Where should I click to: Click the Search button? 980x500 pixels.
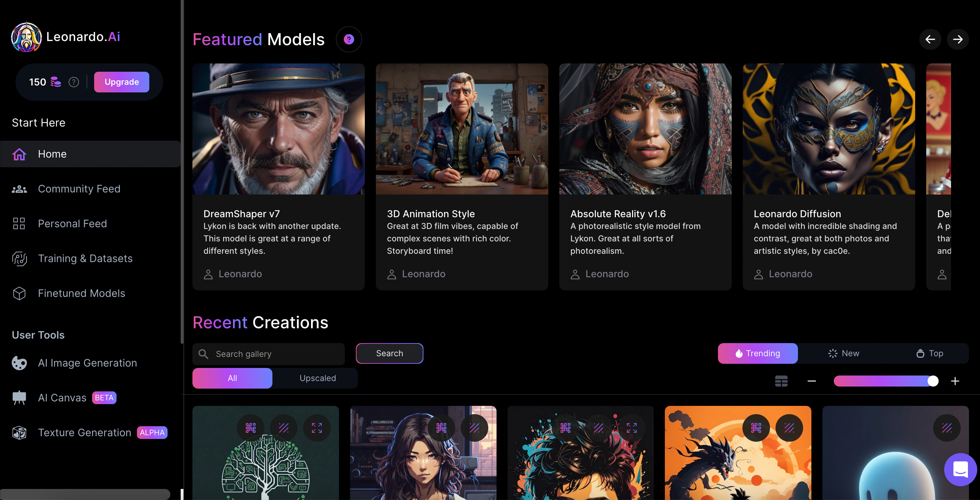click(x=389, y=353)
